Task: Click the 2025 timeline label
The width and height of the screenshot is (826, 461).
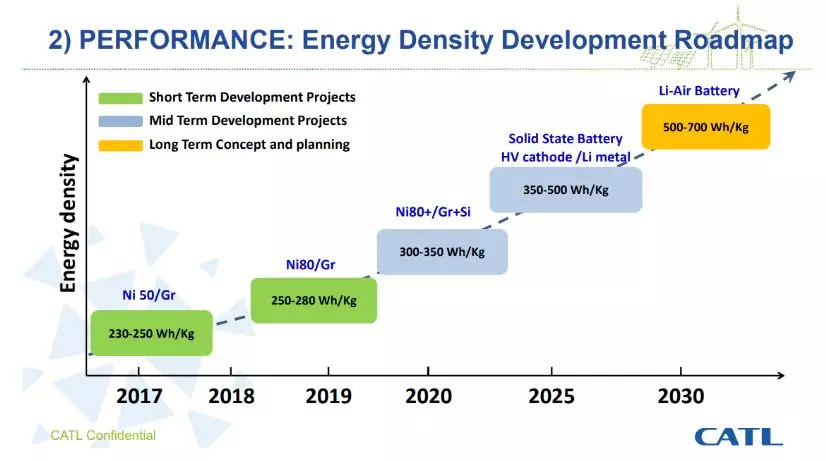Action: click(552, 396)
